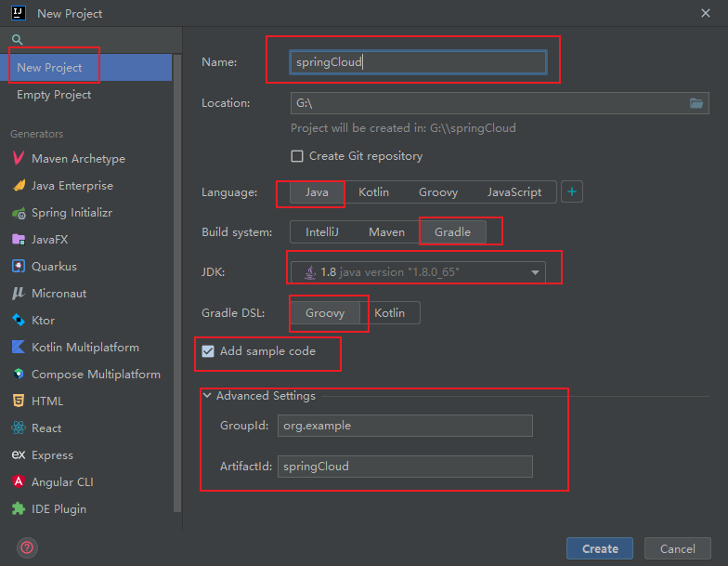
Task: Set Gradle DSL to Kotlin
Action: coord(390,312)
